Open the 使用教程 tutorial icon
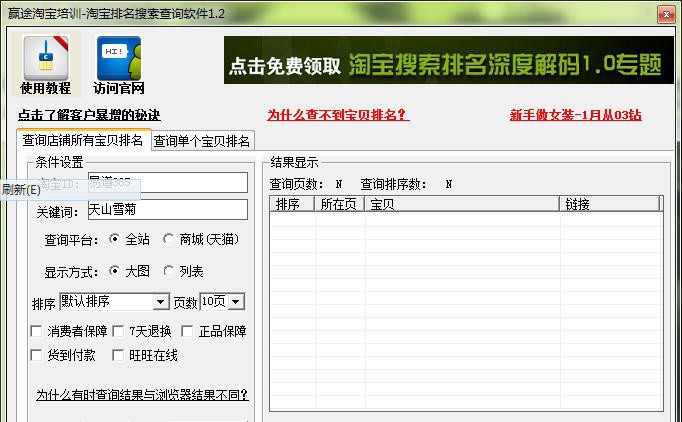 [x=46, y=64]
